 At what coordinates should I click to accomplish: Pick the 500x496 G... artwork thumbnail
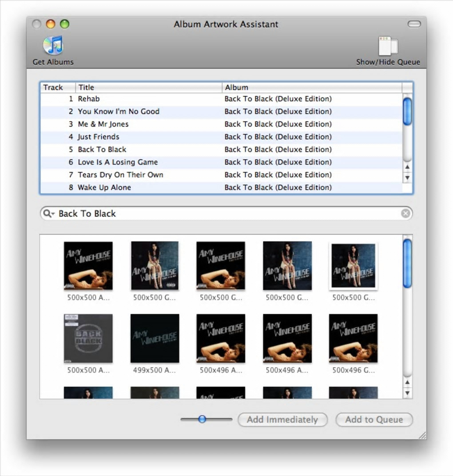(354, 338)
